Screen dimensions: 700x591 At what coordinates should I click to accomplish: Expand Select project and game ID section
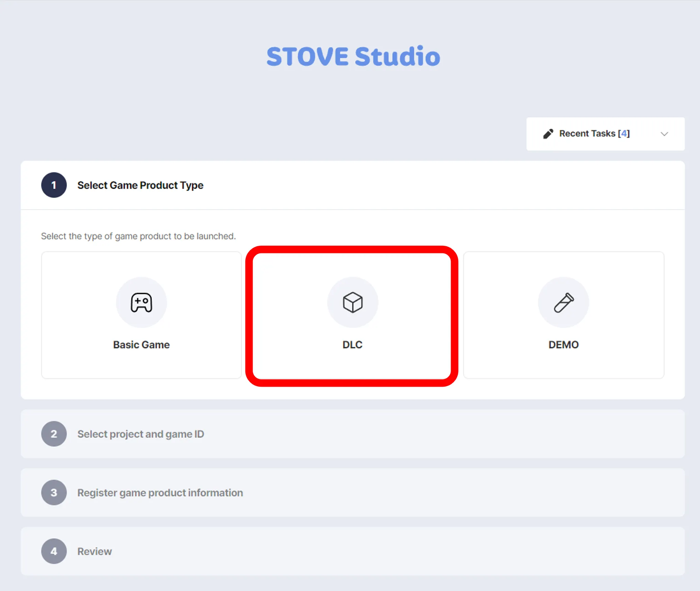tap(140, 434)
